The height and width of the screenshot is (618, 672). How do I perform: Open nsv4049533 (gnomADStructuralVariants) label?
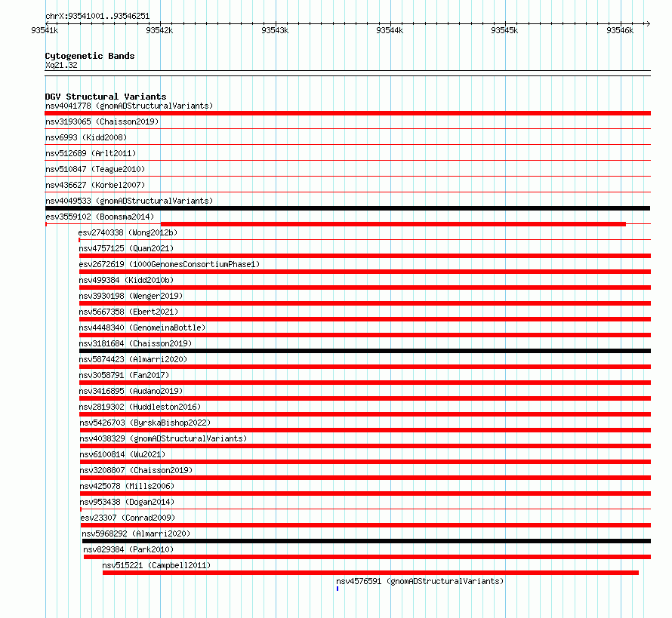[129, 201]
